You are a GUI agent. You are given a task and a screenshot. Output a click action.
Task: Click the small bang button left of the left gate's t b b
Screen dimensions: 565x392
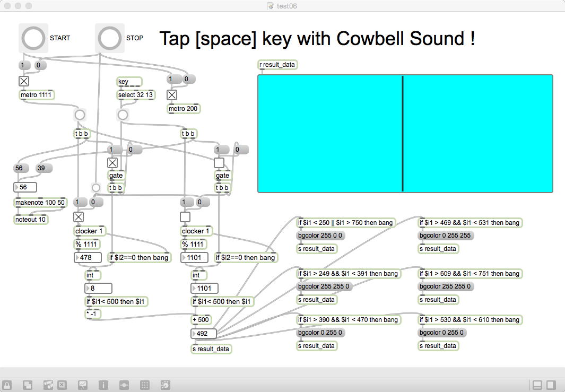point(95,188)
